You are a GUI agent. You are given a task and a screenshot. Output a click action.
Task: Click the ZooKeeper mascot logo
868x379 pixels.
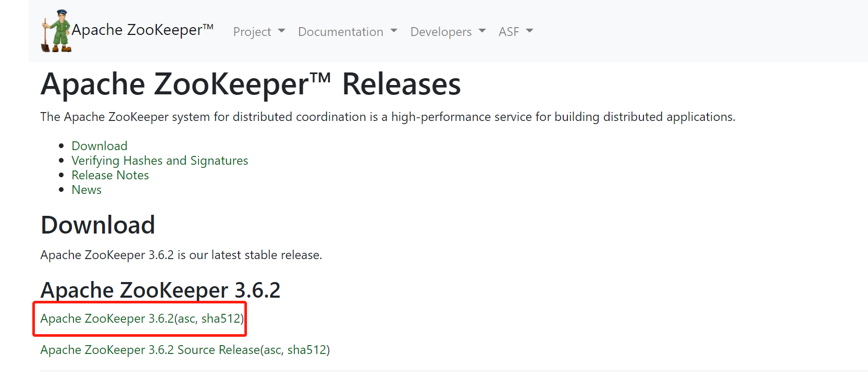[56, 31]
